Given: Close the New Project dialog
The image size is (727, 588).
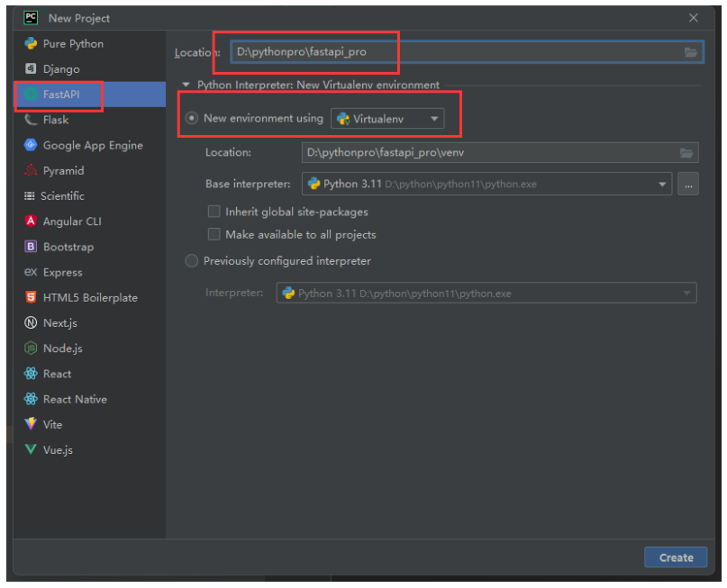Looking at the screenshot, I should (x=693, y=18).
